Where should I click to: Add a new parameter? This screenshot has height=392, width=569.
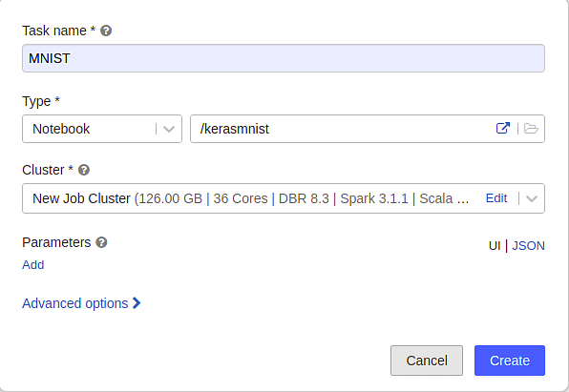pyautogui.click(x=33, y=265)
